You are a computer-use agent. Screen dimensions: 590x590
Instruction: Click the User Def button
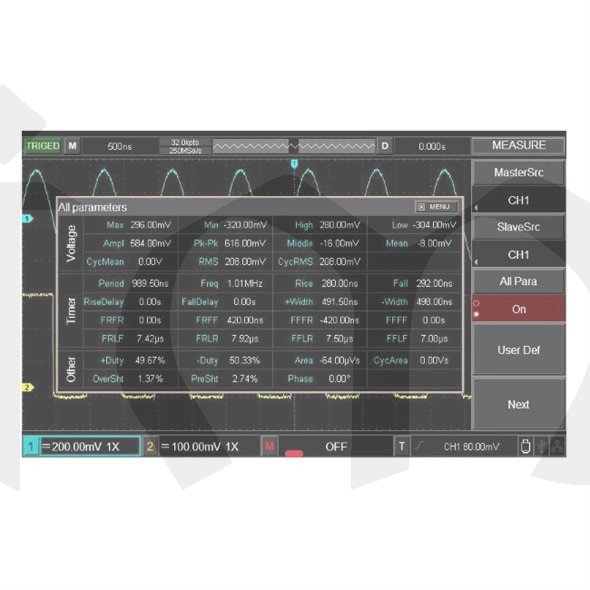pos(519,350)
